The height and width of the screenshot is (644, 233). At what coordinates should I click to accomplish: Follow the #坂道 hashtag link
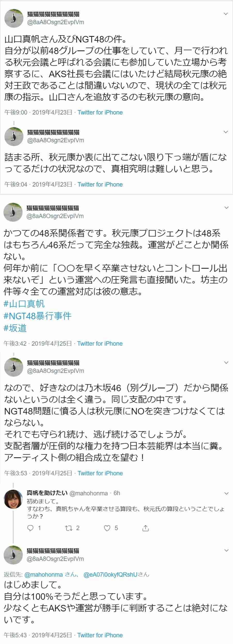pos(15,328)
